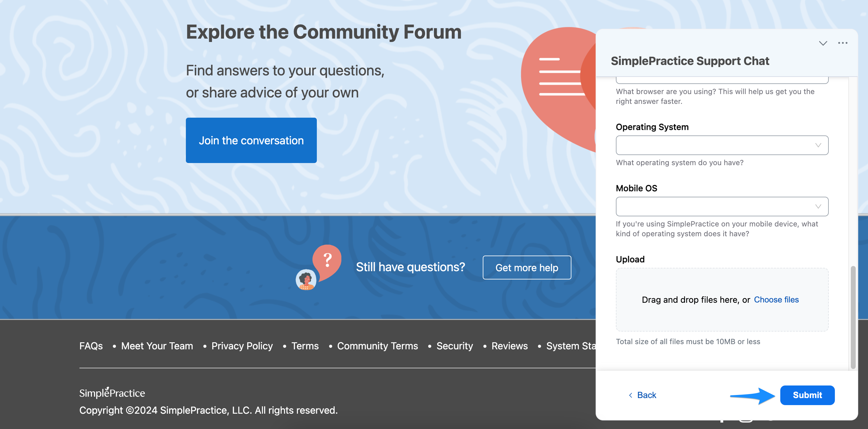
Task: Open the FAQs footer link
Action: [91, 345]
